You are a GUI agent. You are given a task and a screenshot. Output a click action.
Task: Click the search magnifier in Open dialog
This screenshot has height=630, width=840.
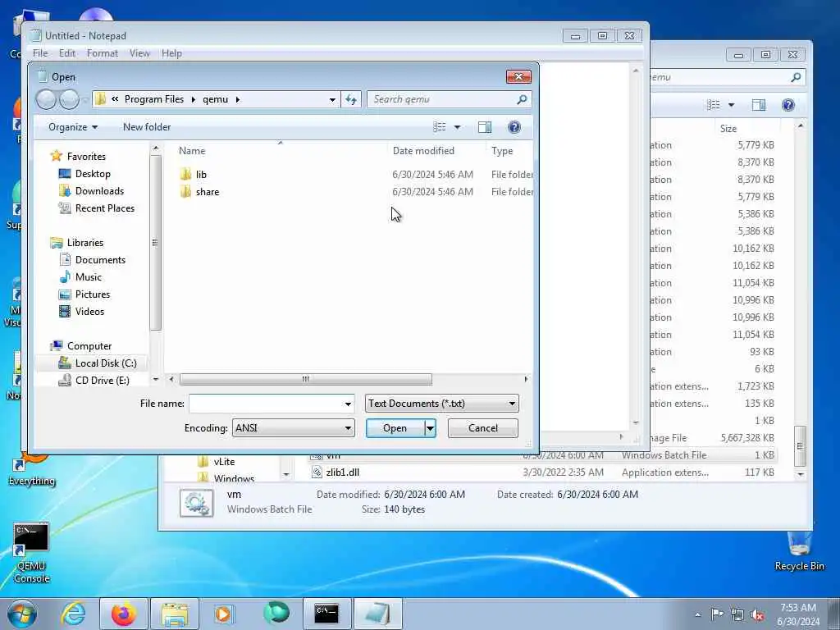click(521, 99)
